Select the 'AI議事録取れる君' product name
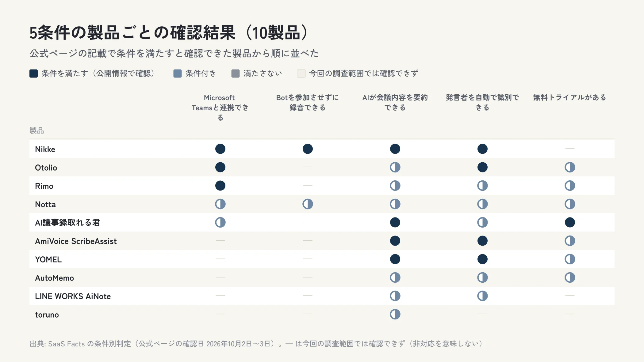 [x=68, y=223]
